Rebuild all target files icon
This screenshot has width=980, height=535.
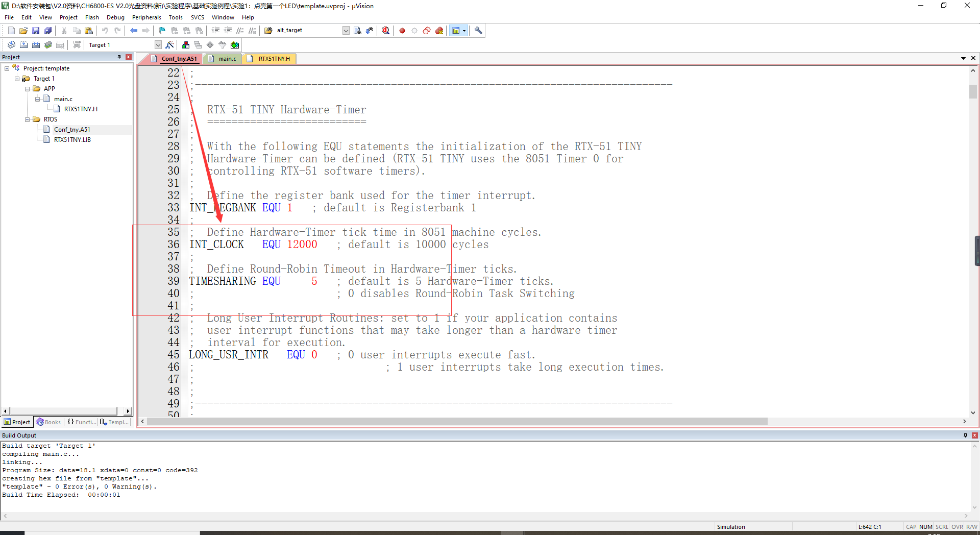36,45
